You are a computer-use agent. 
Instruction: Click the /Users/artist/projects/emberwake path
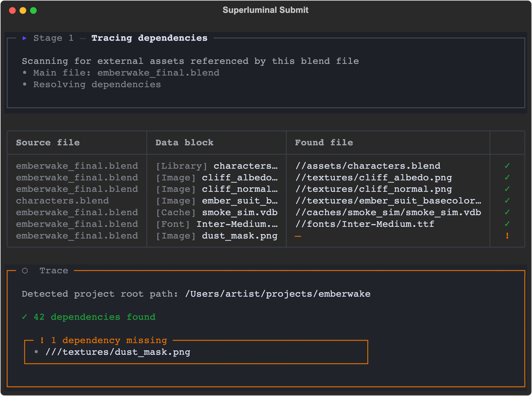click(278, 294)
